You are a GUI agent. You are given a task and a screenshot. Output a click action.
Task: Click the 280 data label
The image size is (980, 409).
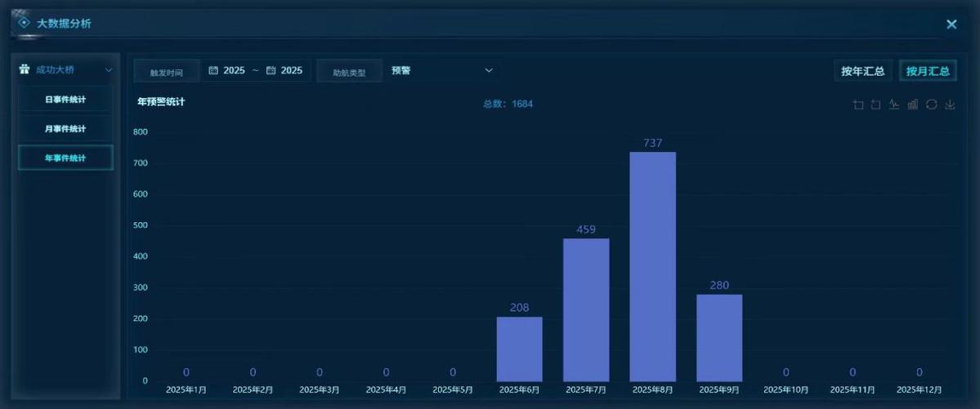tap(719, 286)
